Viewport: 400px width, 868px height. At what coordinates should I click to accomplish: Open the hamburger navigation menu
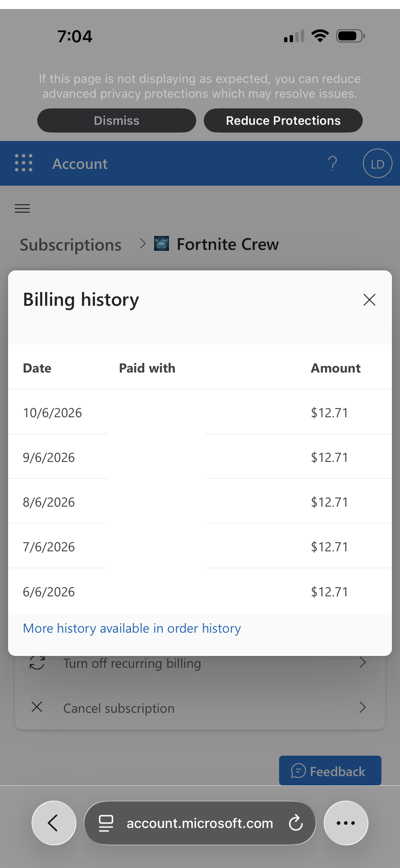22,209
